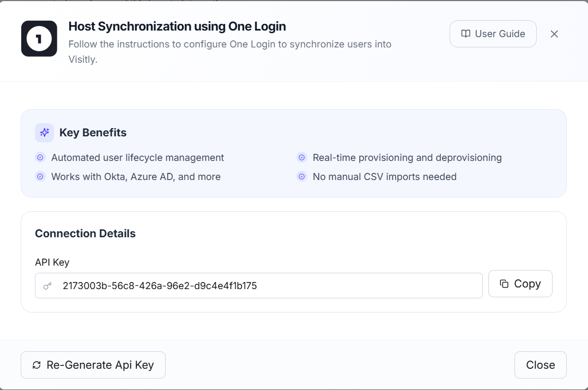Click the Host Synchronization using One Login heading
This screenshot has height=390, width=588.
click(177, 26)
